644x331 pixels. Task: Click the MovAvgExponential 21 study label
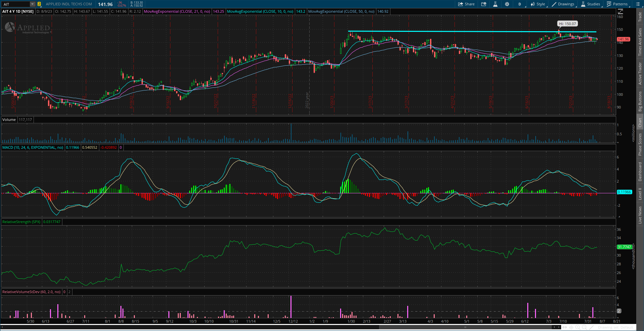click(177, 11)
